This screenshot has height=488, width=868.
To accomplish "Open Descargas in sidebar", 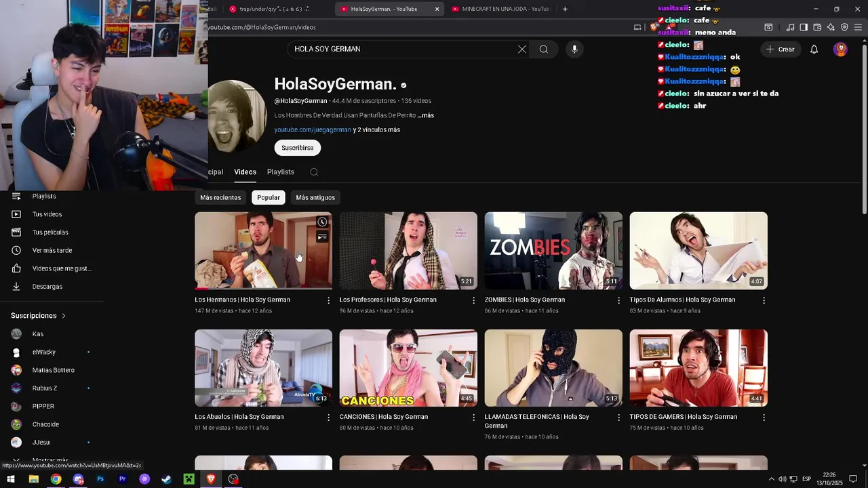I will (x=47, y=287).
